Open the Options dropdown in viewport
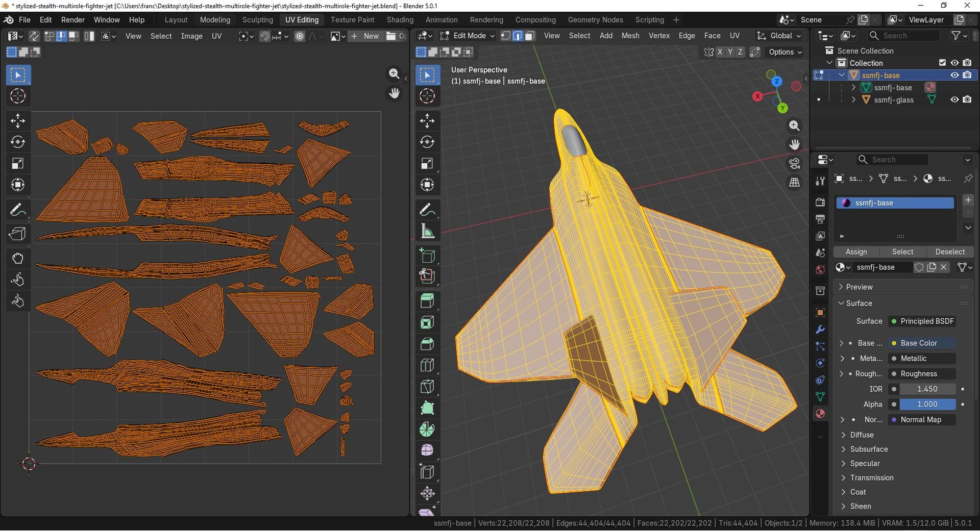 (x=785, y=52)
